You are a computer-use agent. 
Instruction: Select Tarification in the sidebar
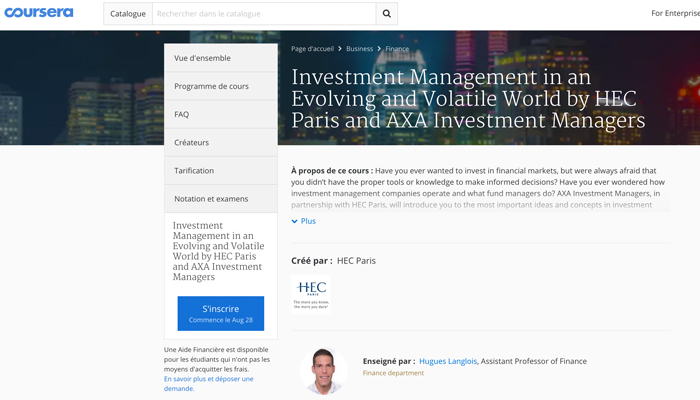pos(221,171)
